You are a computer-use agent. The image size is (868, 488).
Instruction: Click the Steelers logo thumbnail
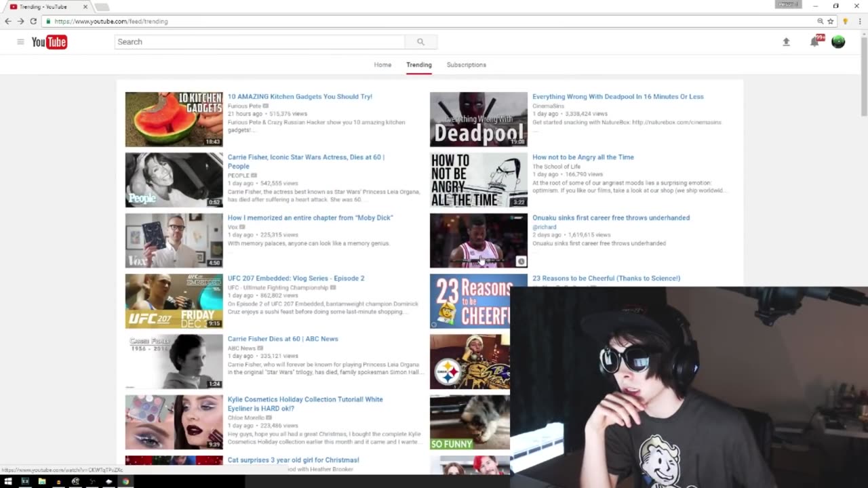tap(470, 362)
